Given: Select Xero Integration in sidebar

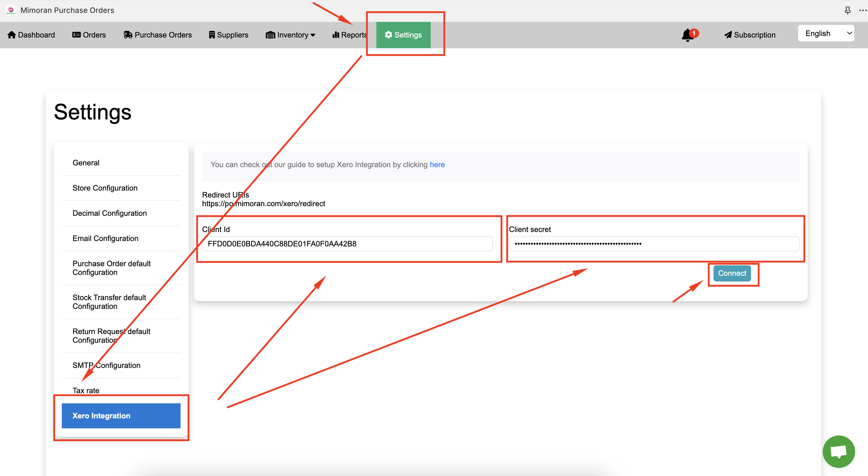Looking at the screenshot, I should (x=121, y=416).
